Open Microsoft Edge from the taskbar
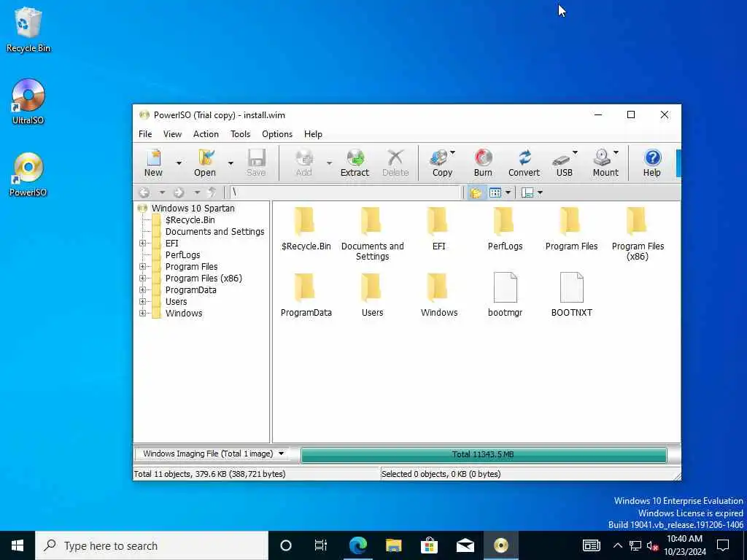747x560 pixels. point(357,545)
